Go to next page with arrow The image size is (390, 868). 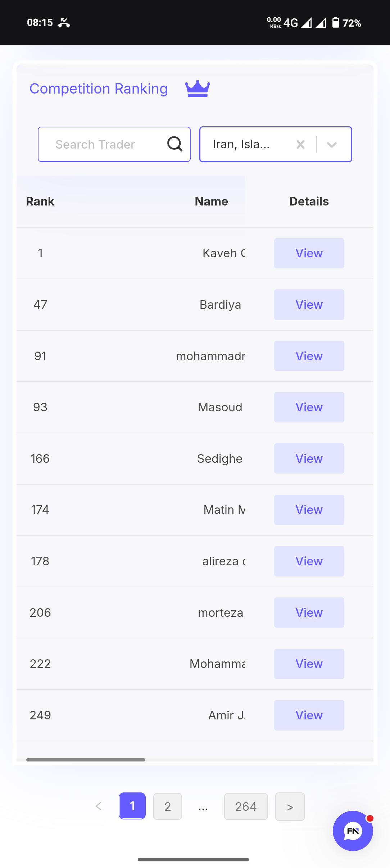(290, 806)
